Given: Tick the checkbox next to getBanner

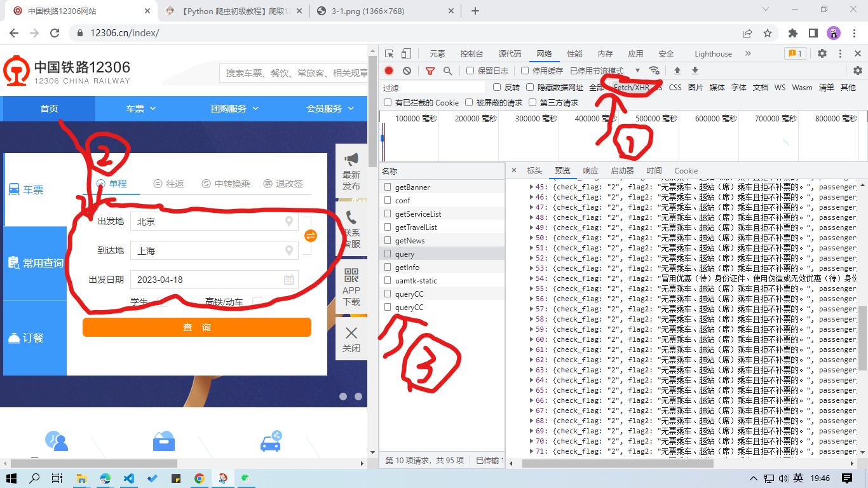Looking at the screenshot, I should click(388, 187).
